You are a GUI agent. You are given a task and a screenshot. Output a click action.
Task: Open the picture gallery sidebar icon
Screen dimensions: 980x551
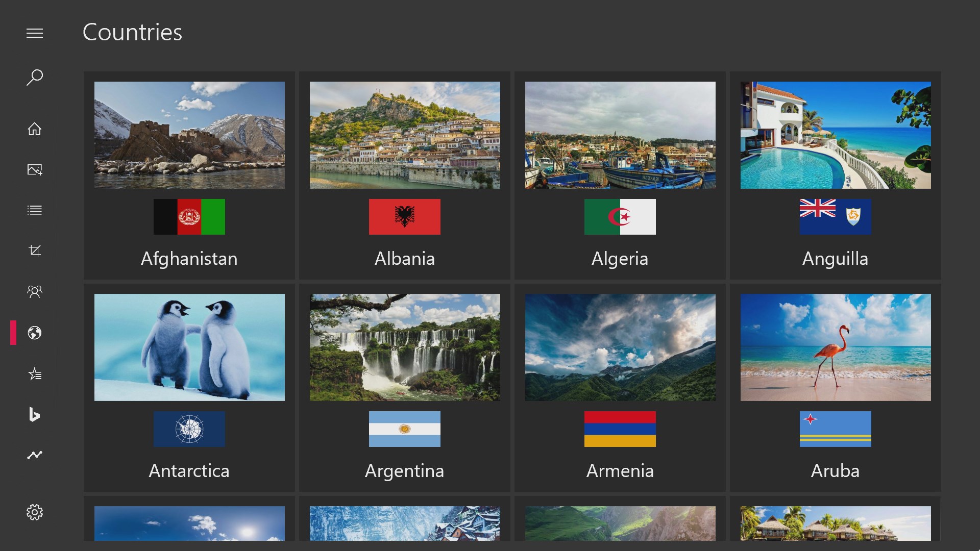[35, 169]
